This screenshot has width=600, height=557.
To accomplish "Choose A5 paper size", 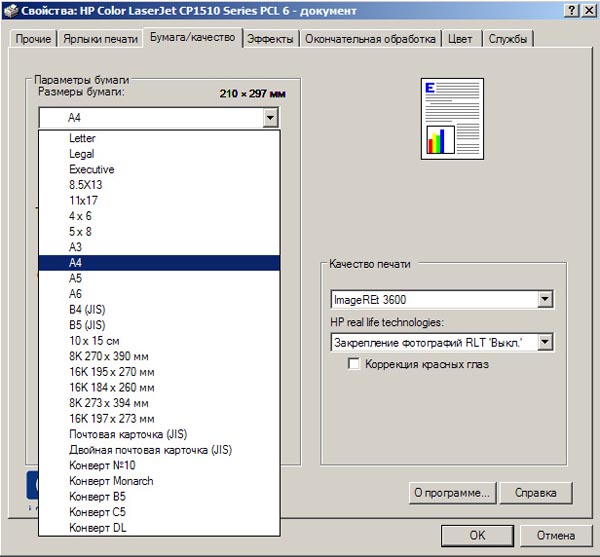I will [x=159, y=278].
